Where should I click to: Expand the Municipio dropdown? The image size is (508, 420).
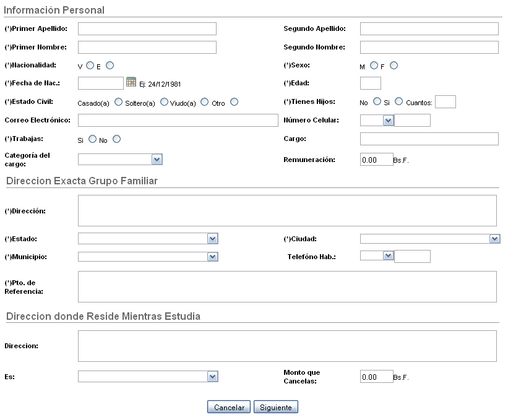(212, 255)
